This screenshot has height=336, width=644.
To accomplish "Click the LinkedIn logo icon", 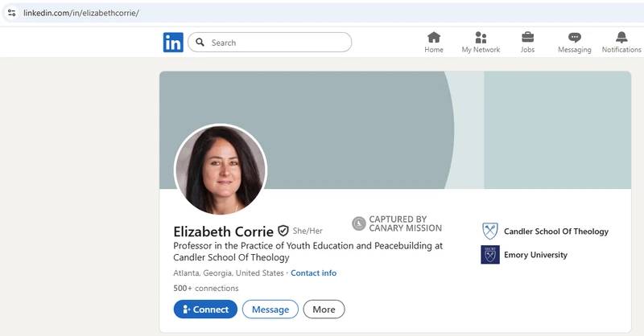I will coord(173,43).
